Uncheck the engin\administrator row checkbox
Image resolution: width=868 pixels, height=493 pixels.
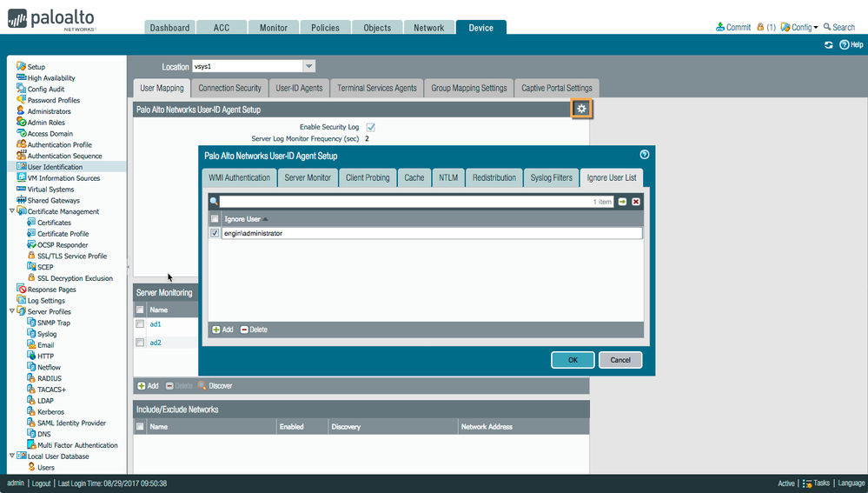tap(215, 233)
